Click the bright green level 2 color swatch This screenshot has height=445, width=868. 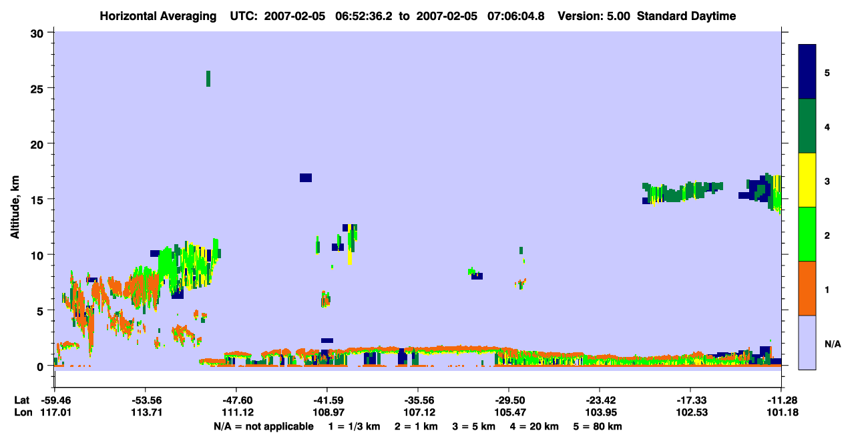click(x=807, y=234)
